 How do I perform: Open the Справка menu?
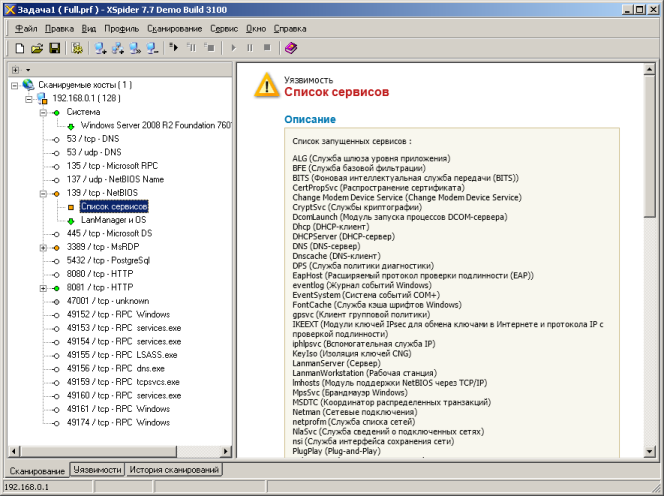pos(290,29)
